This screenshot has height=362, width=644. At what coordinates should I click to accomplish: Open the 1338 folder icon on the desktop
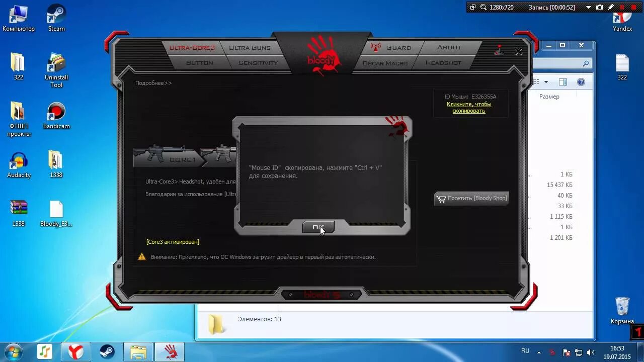click(56, 164)
